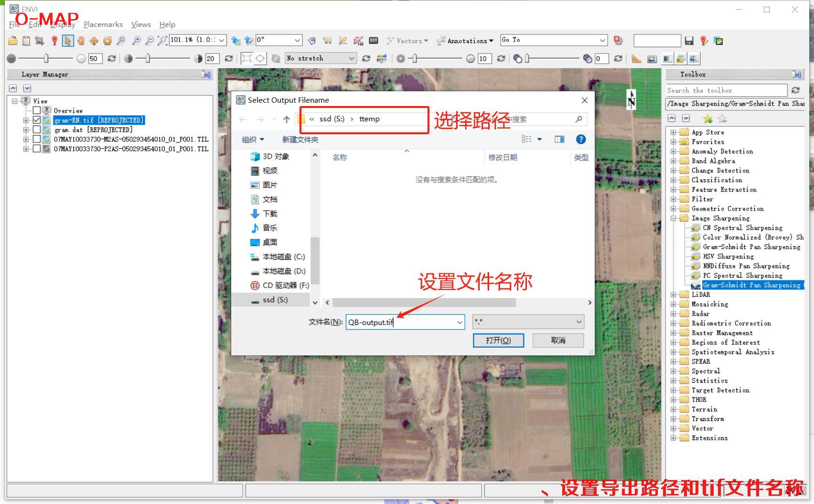Uncheck the gram-EN.tif layer checkbox
This screenshot has height=504, width=814.
[37, 120]
